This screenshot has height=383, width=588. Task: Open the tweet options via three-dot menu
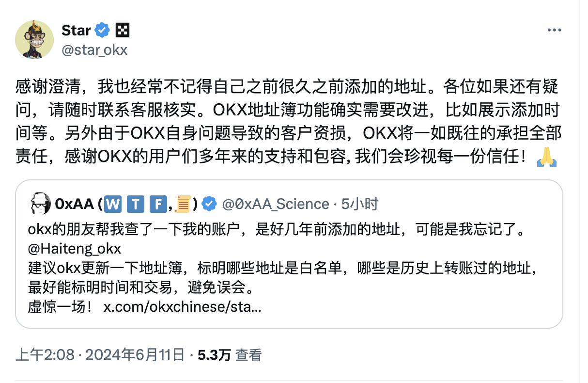554,30
